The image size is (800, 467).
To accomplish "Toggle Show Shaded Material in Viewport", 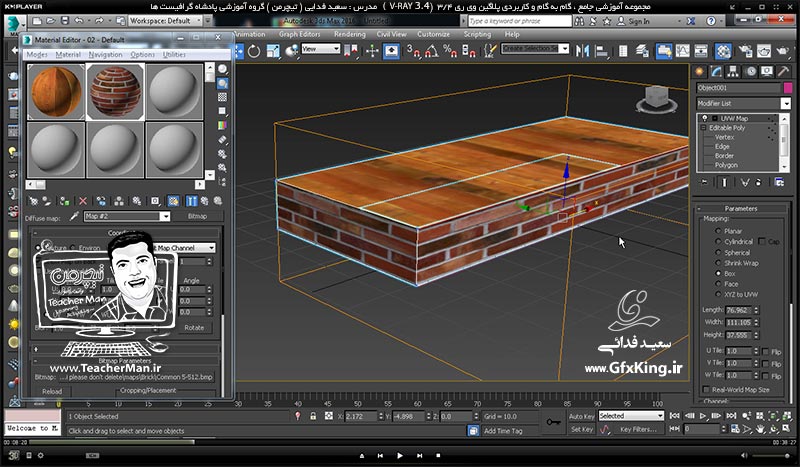I will point(173,201).
